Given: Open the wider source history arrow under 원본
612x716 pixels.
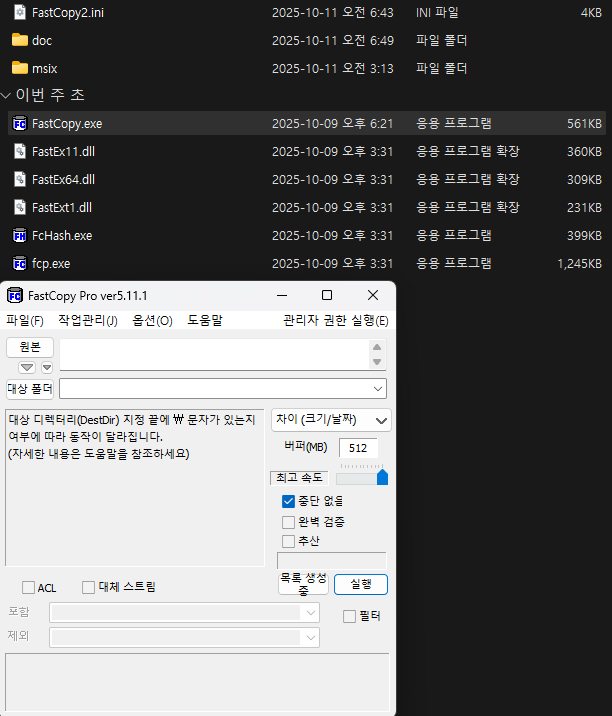Looking at the screenshot, I should [x=27, y=367].
